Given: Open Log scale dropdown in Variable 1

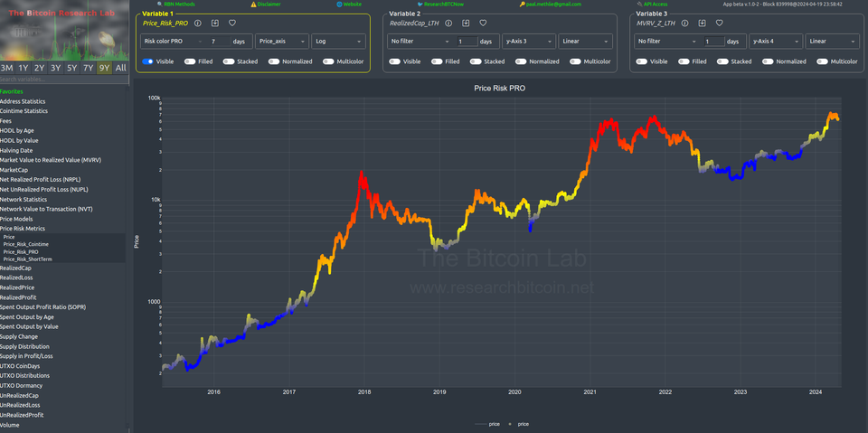Looking at the screenshot, I should tap(339, 41).
